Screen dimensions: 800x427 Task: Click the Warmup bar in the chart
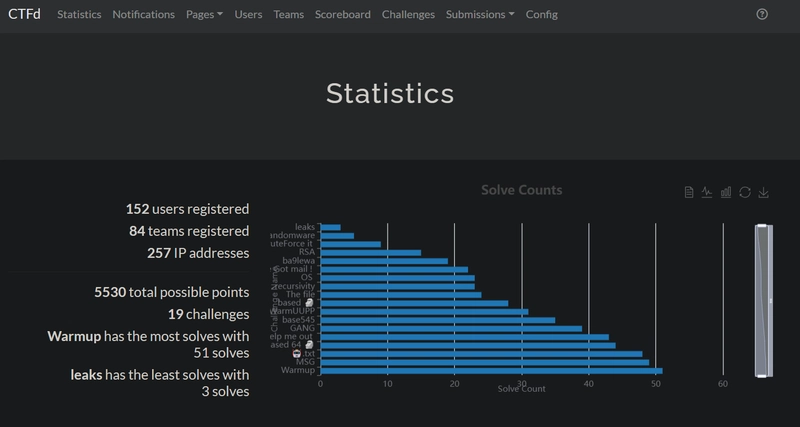click(490, 371)
